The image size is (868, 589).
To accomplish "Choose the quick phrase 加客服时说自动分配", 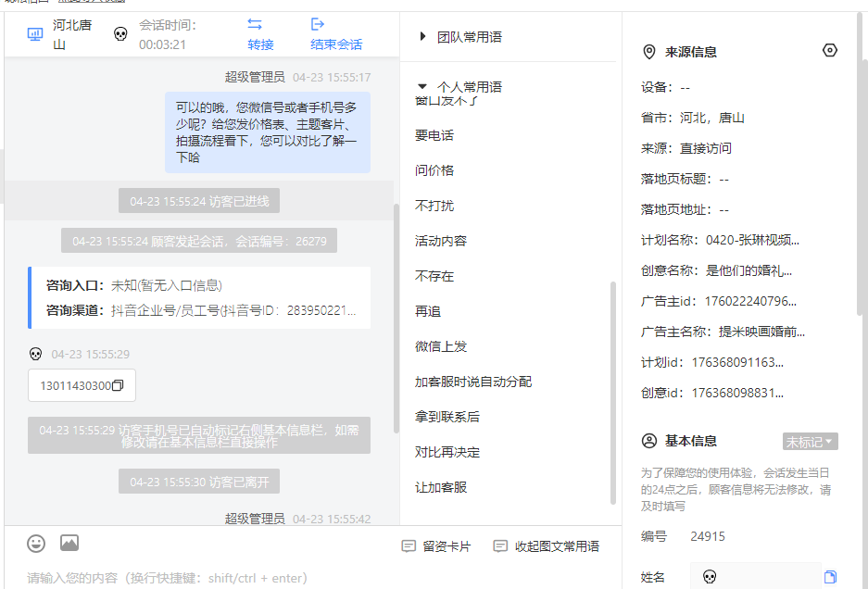I will [473, 382].
